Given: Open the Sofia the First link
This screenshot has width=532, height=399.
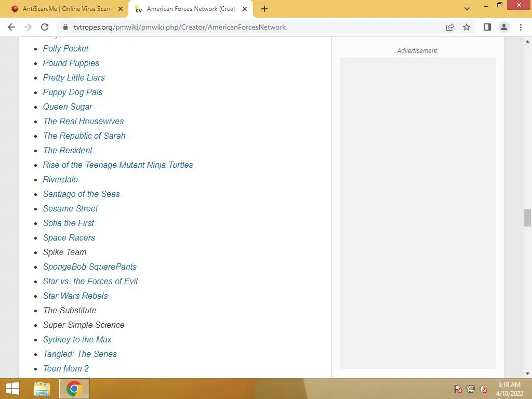Looking at the screenshot, I should pos(69,223).
